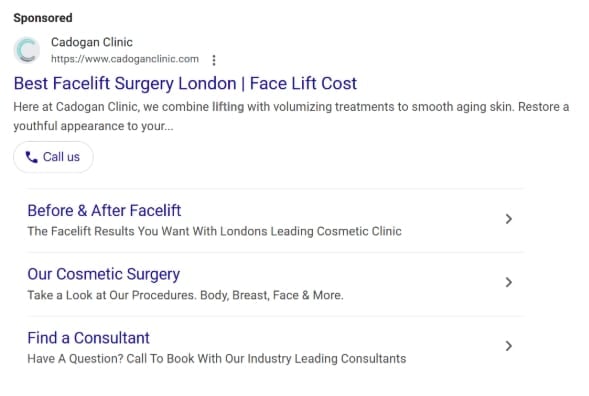The image size is (589, 396).
Task: Open the Before & After Facelift sitelink
Action: [104, 210]
